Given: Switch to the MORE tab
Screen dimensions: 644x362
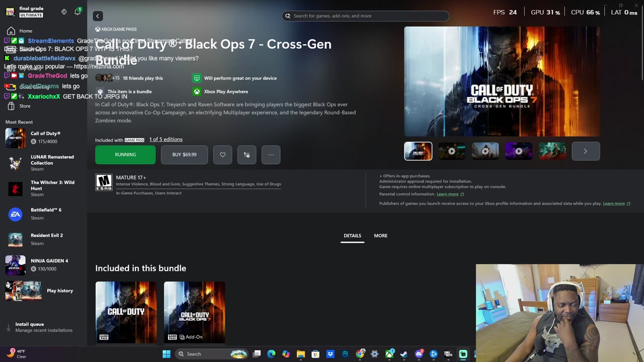Looking at the screenshot, I should tap(380, 236).
